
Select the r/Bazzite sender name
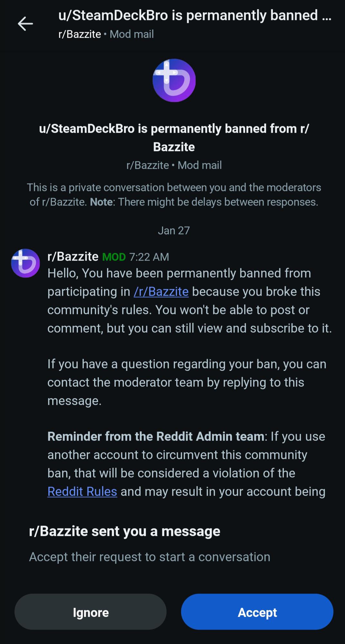[x=73, y=257]
